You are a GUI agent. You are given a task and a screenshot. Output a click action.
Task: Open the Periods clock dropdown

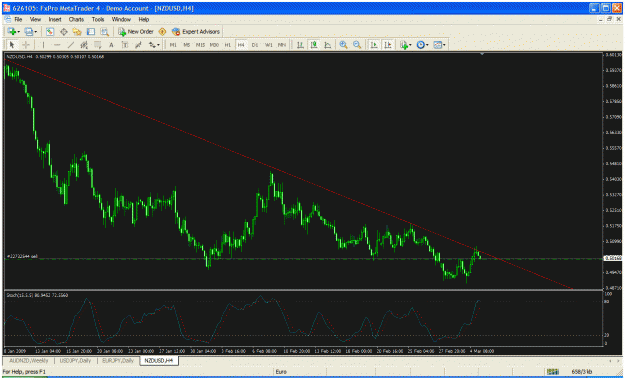pos(423,45)
